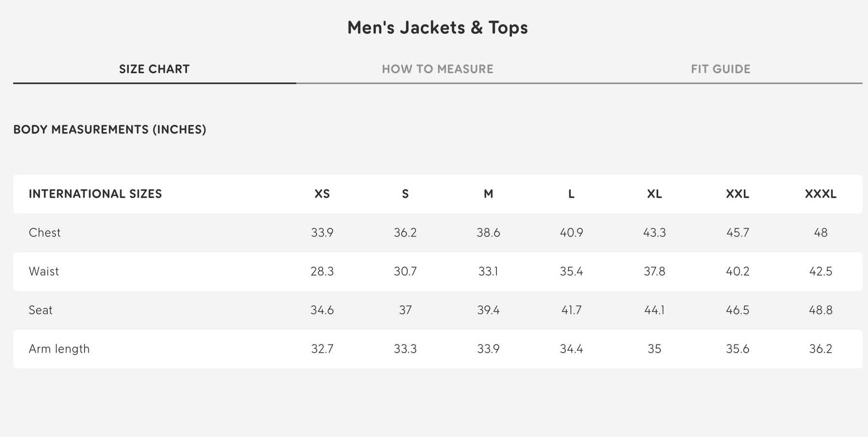Click the 38.6 chest value for M

coord(488,233)
